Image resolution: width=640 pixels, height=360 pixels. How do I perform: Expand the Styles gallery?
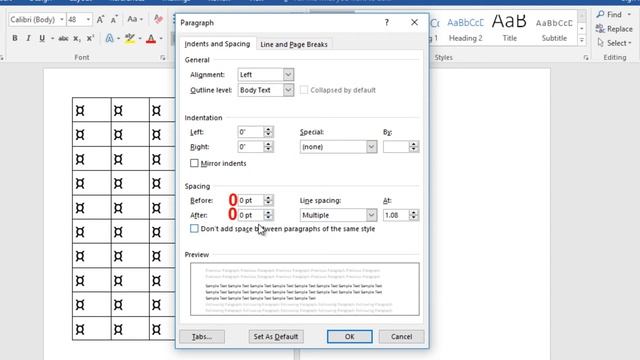pyautogui.click(x=582, y=40)
